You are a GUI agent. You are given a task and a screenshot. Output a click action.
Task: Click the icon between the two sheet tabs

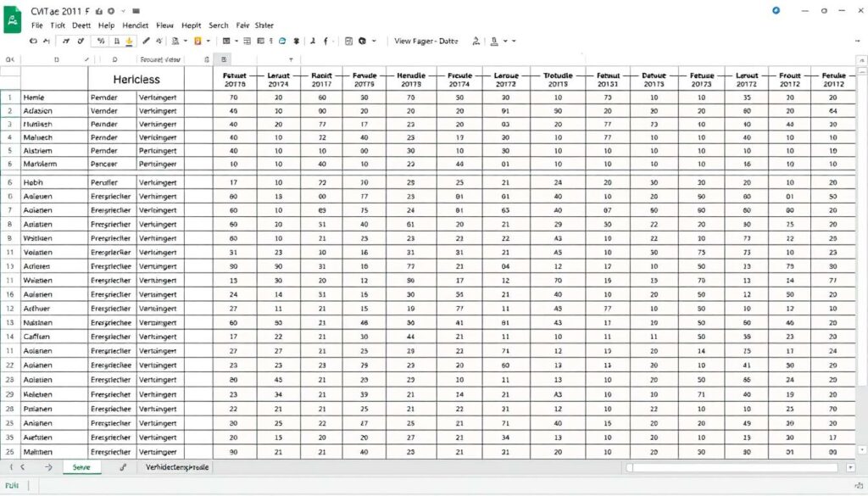[x=123, y=467]
